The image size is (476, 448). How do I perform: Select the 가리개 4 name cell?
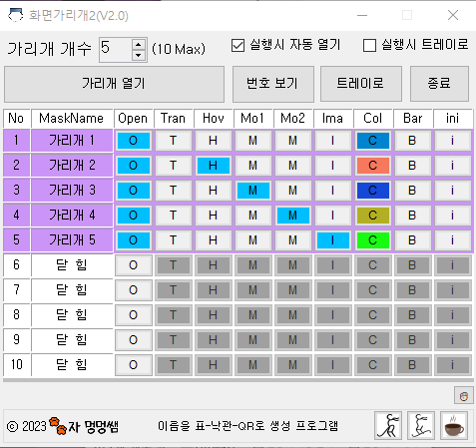point(72,216)
